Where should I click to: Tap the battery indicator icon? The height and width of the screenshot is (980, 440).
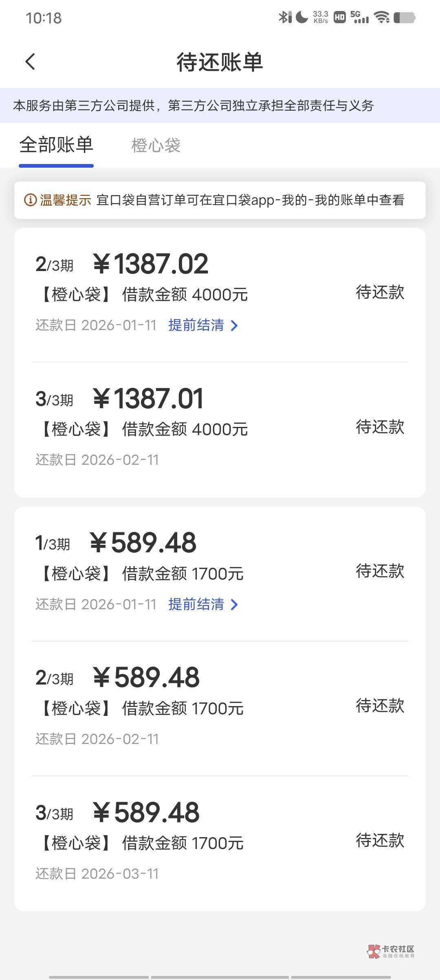pos(405,17)
